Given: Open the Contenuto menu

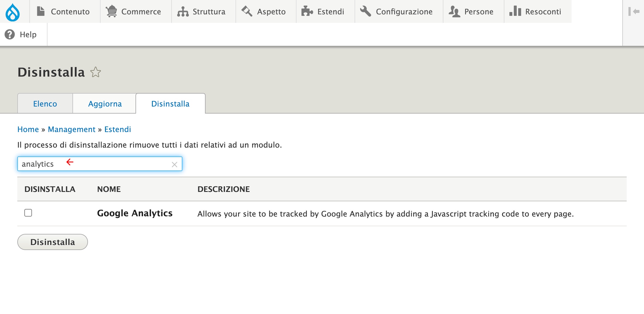Looking at the screenshot, I should [x=65, y=11].
